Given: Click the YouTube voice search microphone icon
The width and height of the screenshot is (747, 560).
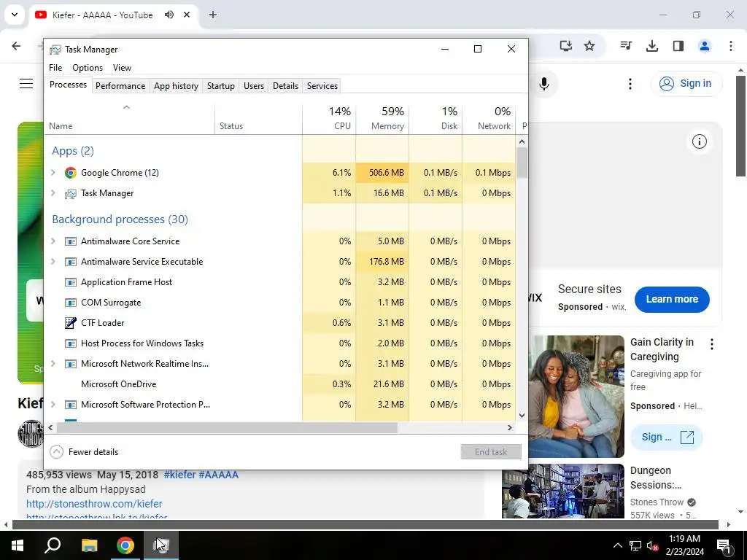Looking at the screenshot, I should 544,85.
